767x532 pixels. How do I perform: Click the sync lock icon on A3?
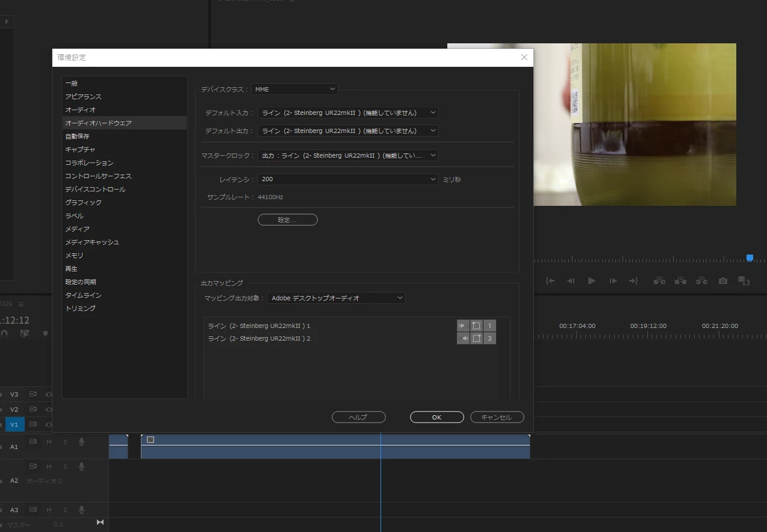[x=33, y=510]
